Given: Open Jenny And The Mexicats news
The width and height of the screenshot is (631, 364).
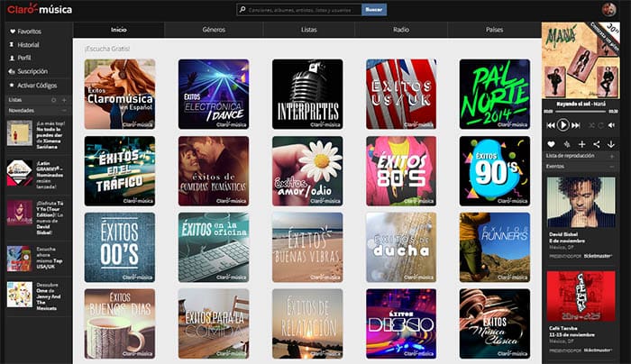Looking at the screenshot, I should click(36, 296).
